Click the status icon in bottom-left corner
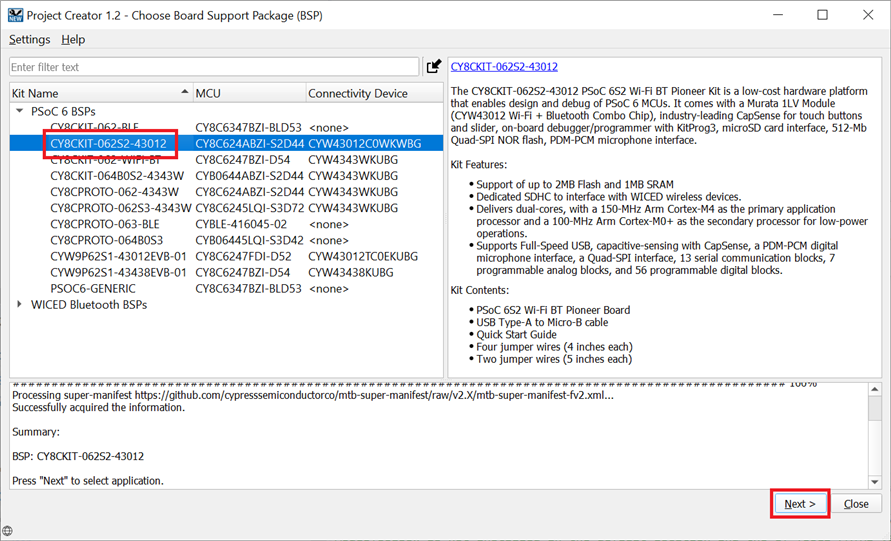The width and height of the screenshot is (891, 541). coord(8,532)
